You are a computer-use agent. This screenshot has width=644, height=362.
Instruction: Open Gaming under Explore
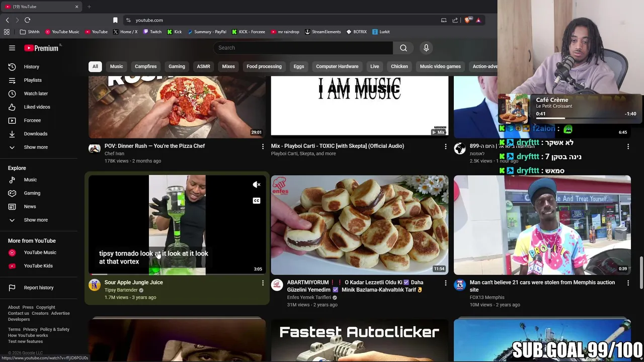(32, 193)
